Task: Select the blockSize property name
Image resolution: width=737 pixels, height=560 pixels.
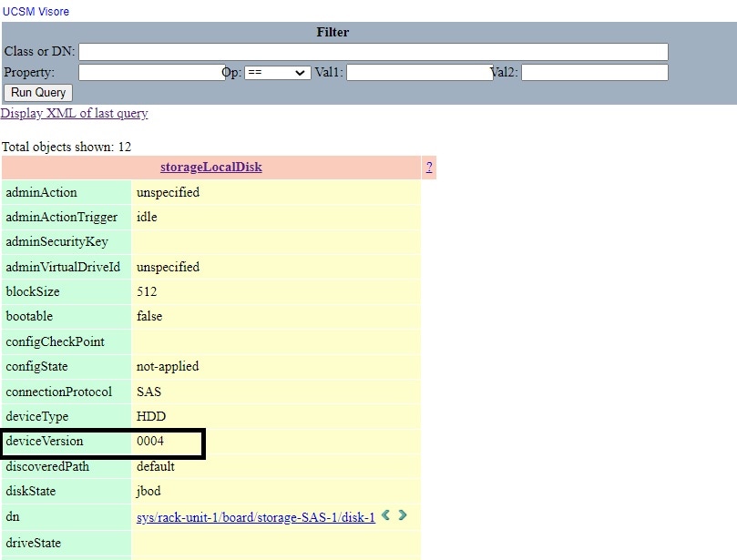Action: pyautogui.click(x=33, y=291)
